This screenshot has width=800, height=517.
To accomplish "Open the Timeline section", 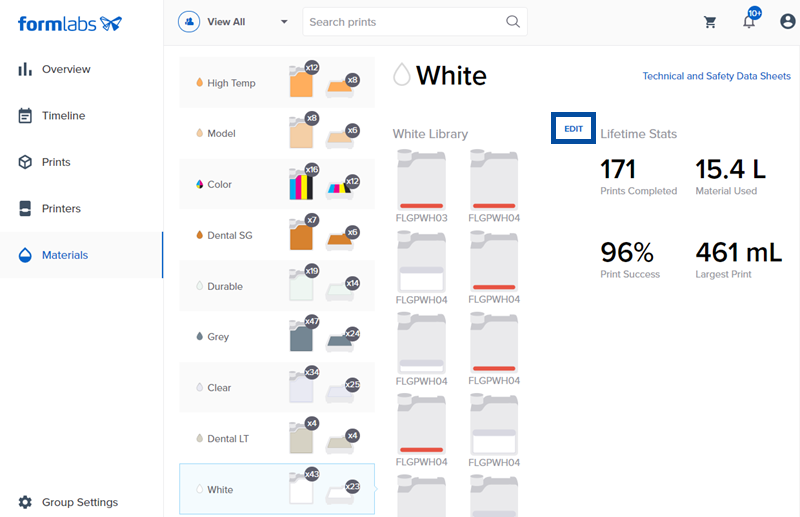I will [x=64, y=116].
